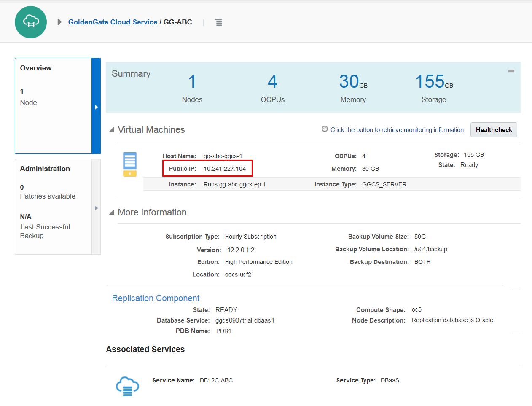Click the Healthcheck button

pos(494,130)
